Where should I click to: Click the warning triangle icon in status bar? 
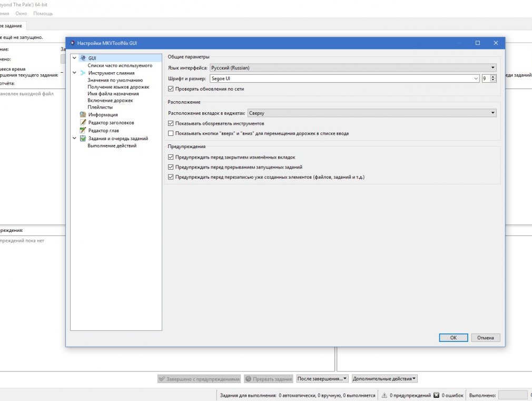point(384,395)
